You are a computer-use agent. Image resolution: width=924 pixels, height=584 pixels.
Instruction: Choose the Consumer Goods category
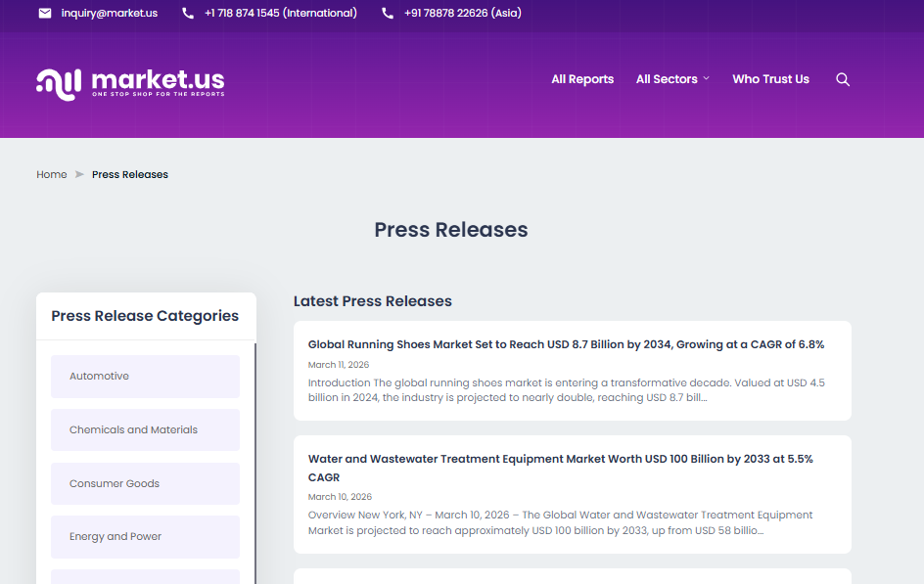pyautogui.click(x=145, y=483)
